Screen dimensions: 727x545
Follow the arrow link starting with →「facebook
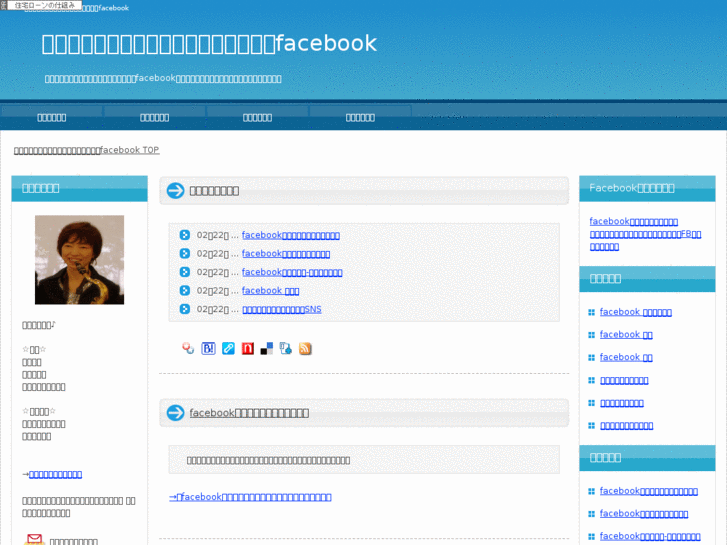(250, 497)
